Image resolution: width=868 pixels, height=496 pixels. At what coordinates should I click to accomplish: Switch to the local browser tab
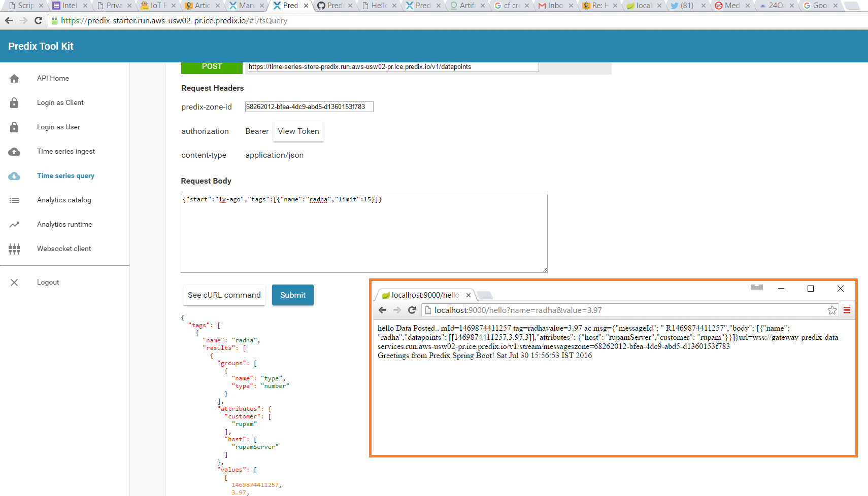tap(644, 6)
